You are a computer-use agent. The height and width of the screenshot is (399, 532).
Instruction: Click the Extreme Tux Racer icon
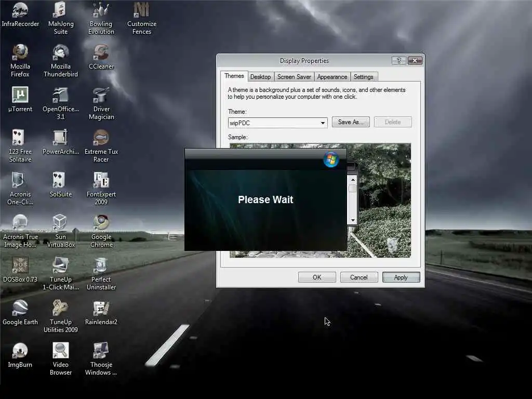click(x=101, y=146)
